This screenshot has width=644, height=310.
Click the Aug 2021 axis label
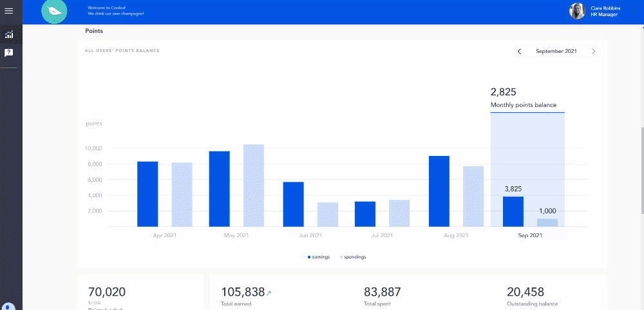[457, 236]
